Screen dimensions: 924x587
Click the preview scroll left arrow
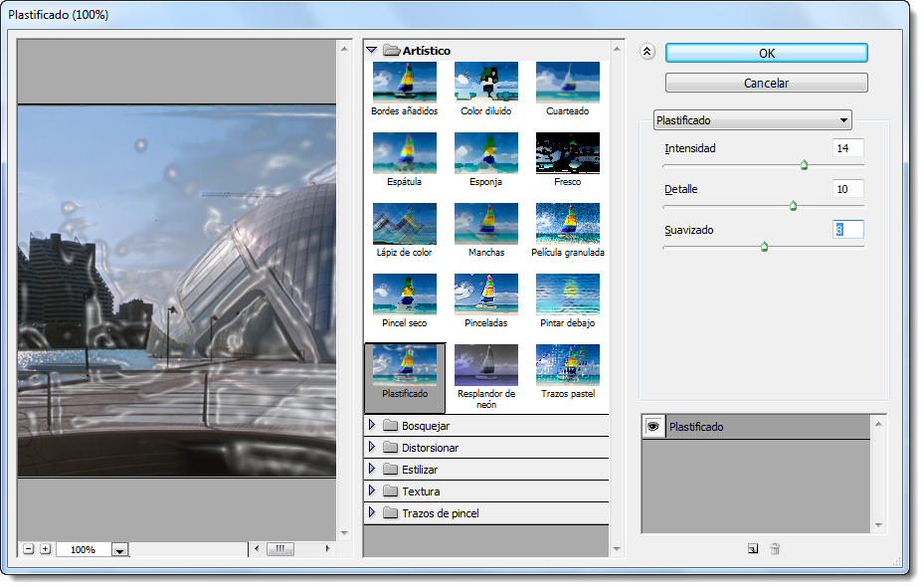click(x=257, y=548)
